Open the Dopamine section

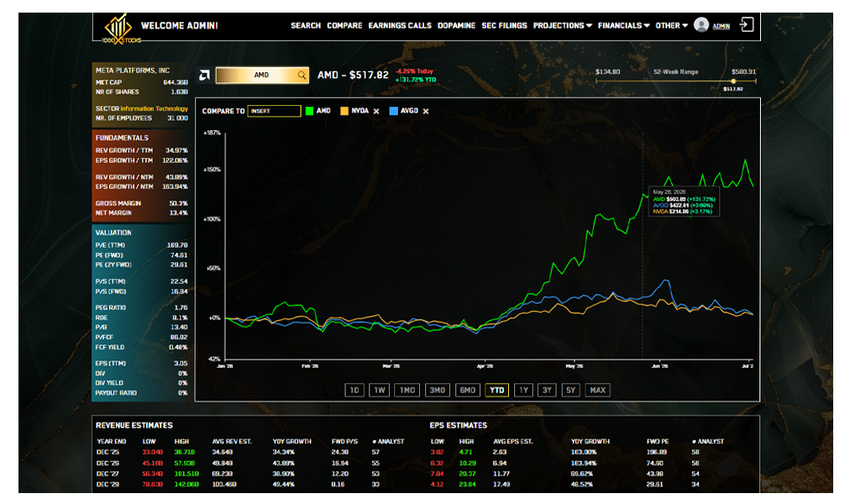point(456,25)
